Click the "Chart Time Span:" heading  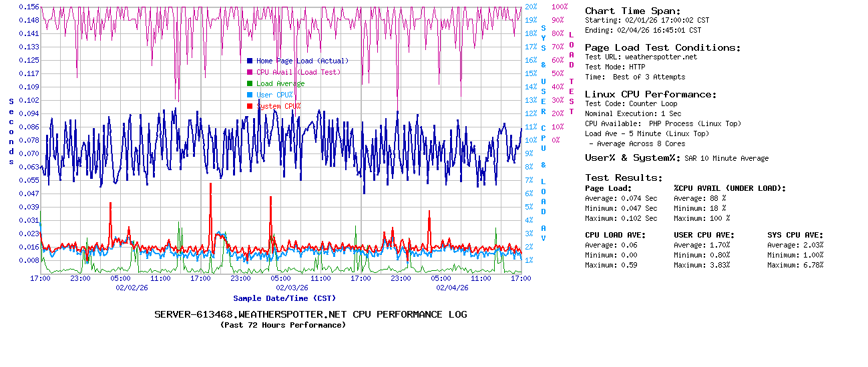pos(632,11)
